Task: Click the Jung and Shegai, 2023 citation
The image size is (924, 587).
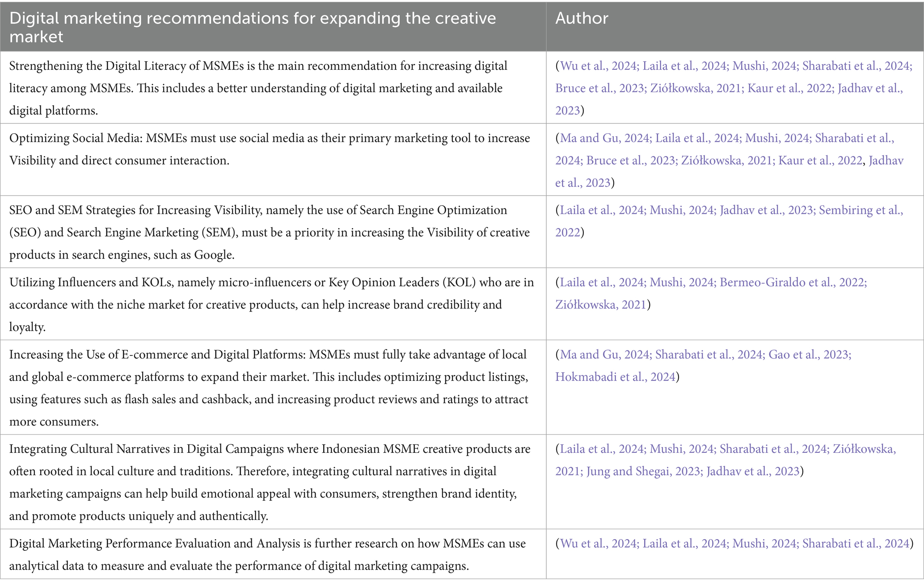Action: point(643,471)
